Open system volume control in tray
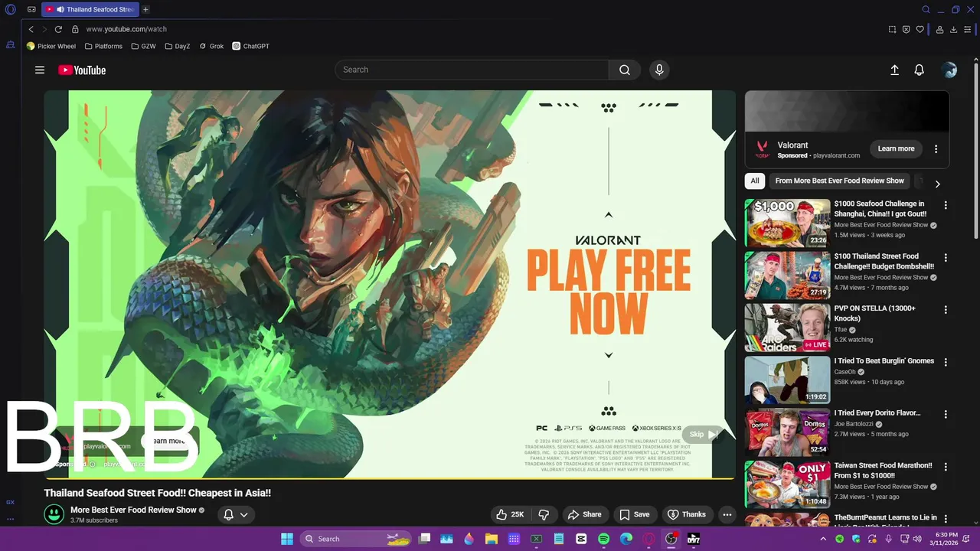The height and width of the screenshot is (551, 980). 917,539
